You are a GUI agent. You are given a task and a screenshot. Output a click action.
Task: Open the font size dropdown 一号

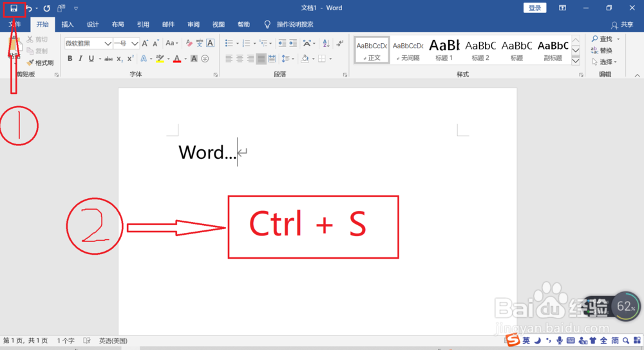pos(135,43)
